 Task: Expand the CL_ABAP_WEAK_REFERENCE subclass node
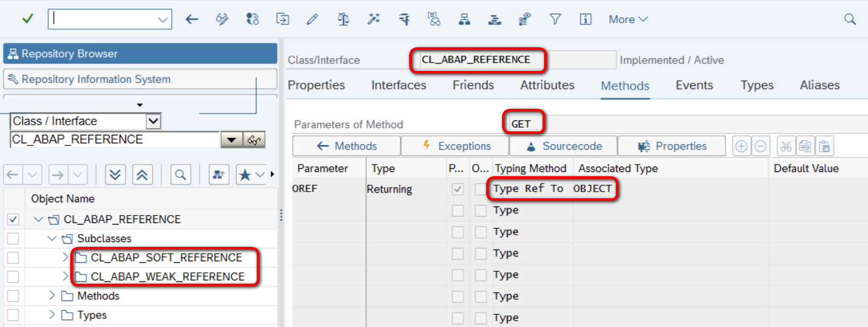[x=65, y=277]
